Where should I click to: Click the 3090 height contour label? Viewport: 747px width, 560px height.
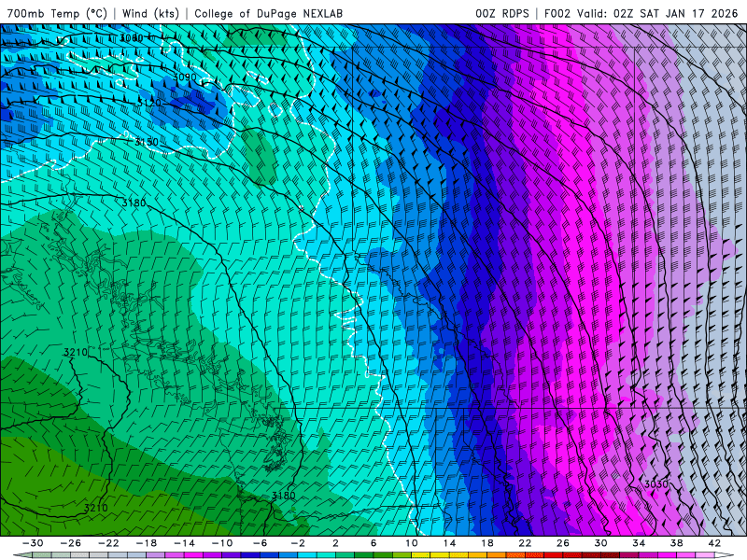(184, 77)
